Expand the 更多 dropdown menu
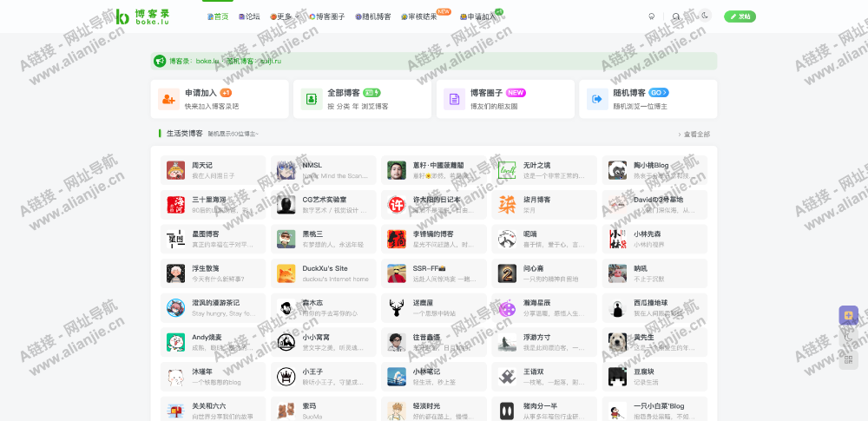 coord(285,16)
